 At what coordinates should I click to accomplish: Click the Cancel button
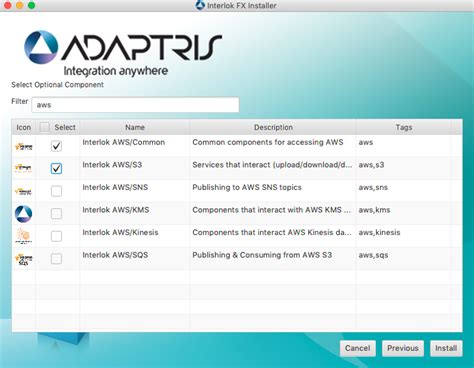358,348
